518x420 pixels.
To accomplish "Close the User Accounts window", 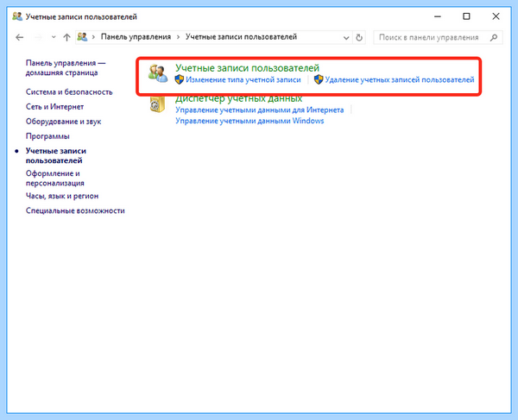I will (496, 16).
